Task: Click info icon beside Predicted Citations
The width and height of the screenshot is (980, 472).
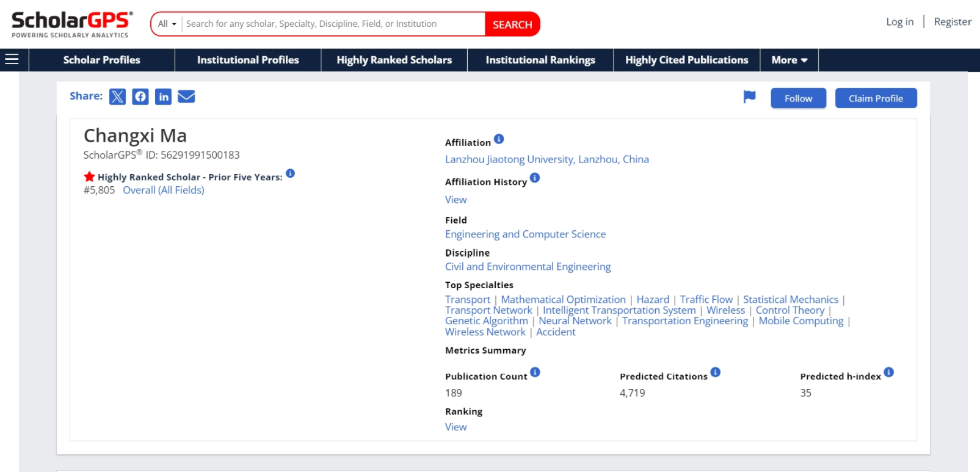Action: (716, 372)
